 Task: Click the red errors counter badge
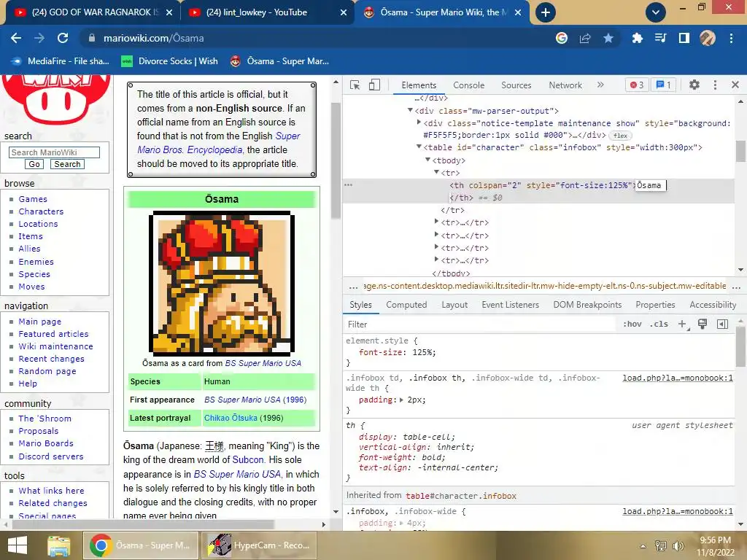637,85
